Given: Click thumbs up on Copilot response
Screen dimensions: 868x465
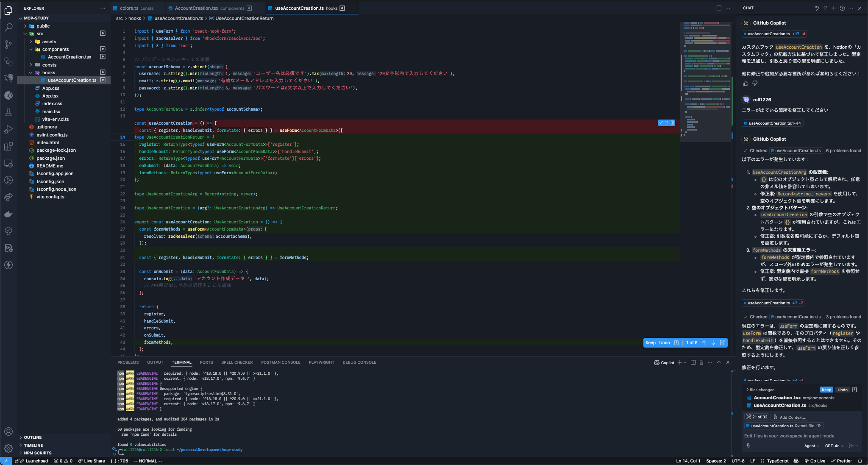Looking at the screenshot, I should pyautogui.click(x=746, y=84).
